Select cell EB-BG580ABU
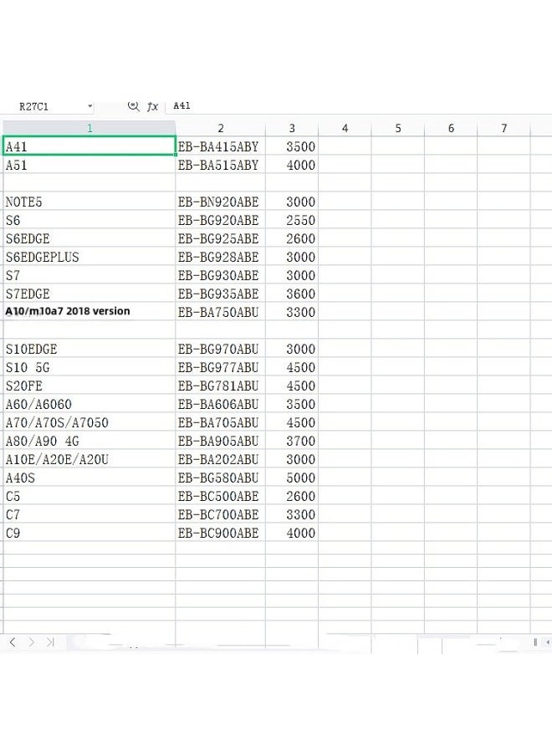 coord(220,478)
